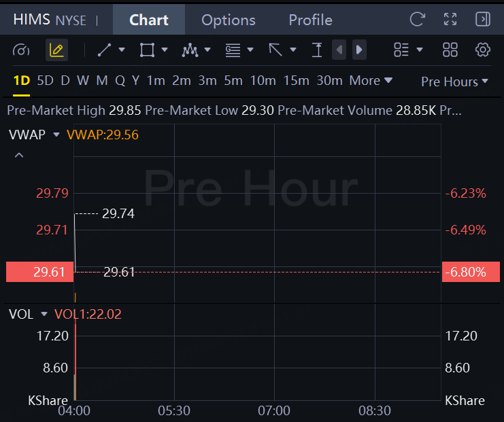Viewport: 504px width, 422px height.
Task: Select the multi-chart grid layout icon
Action: [450, 50]
